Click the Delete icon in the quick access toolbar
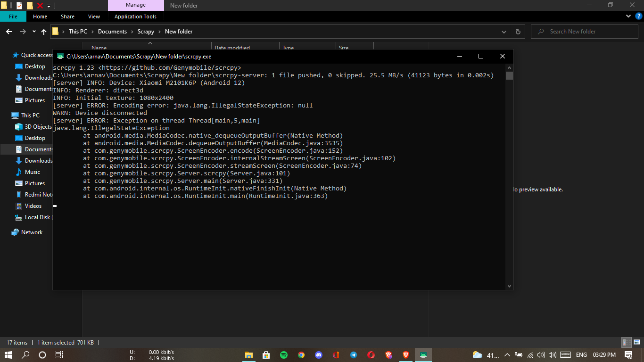The image size is (644, 362). pos(40,5)
